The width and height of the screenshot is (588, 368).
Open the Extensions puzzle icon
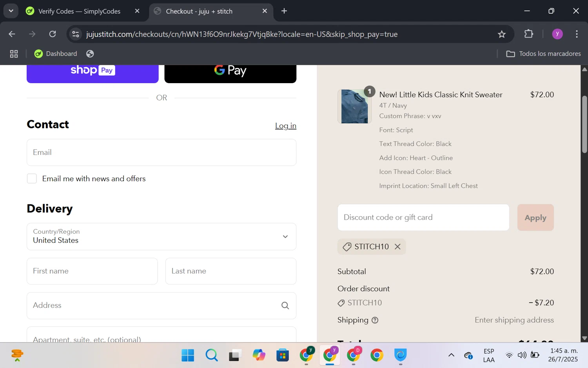529,34
